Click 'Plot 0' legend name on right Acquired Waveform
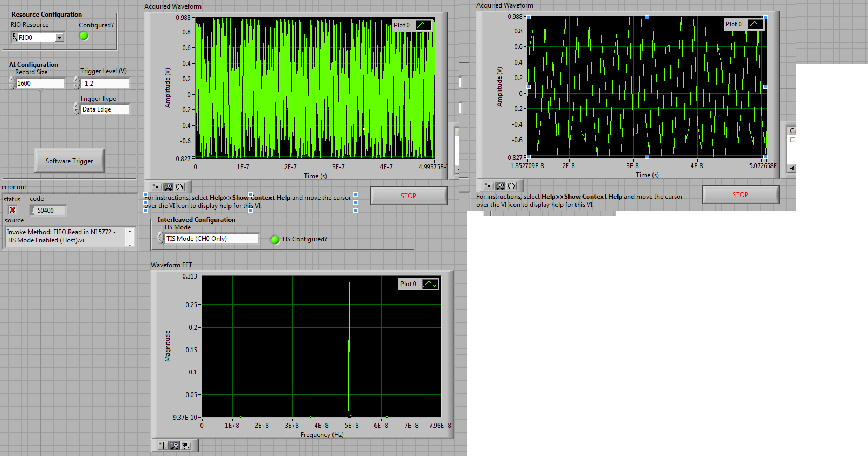The image size is (868, 466). [733, 24]
